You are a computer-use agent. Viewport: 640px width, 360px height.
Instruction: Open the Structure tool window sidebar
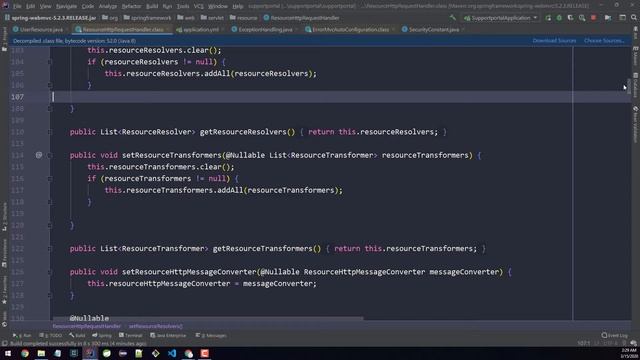4,217
